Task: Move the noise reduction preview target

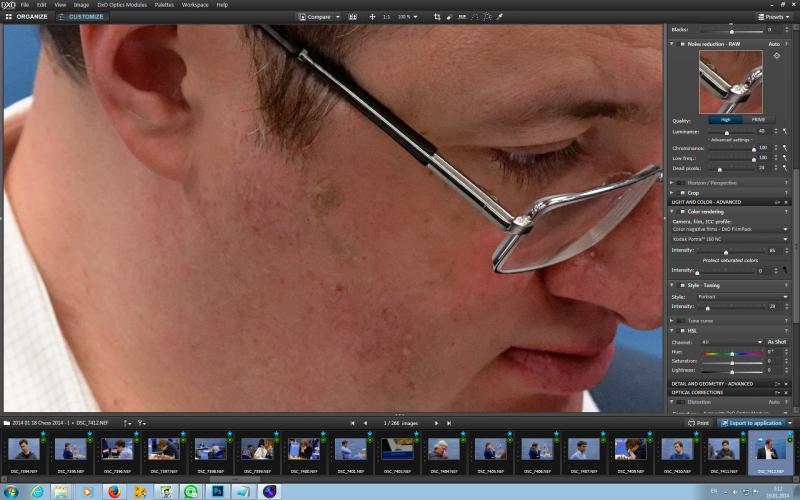Action: pos(777,56)
